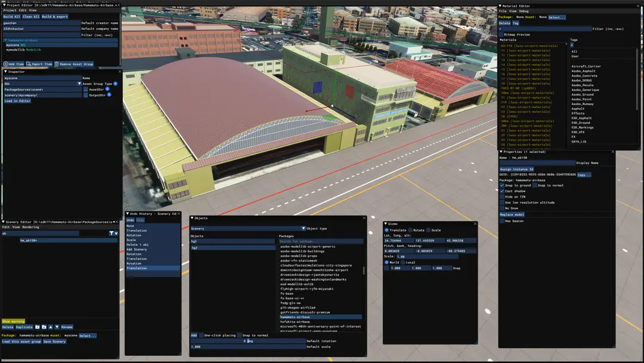Close the Inspector panel with its X
The width and height of the screenshot is (644, 363).
tap(120, 72)
